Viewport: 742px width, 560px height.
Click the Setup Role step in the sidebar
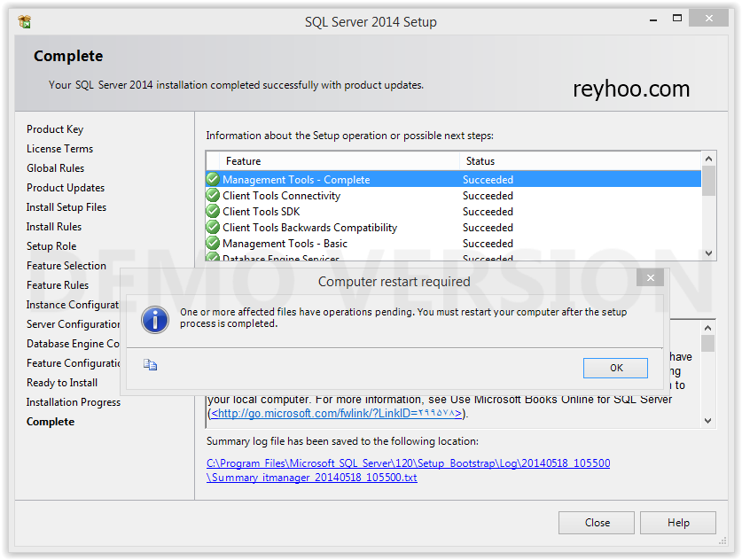click(x=51, y=246)
